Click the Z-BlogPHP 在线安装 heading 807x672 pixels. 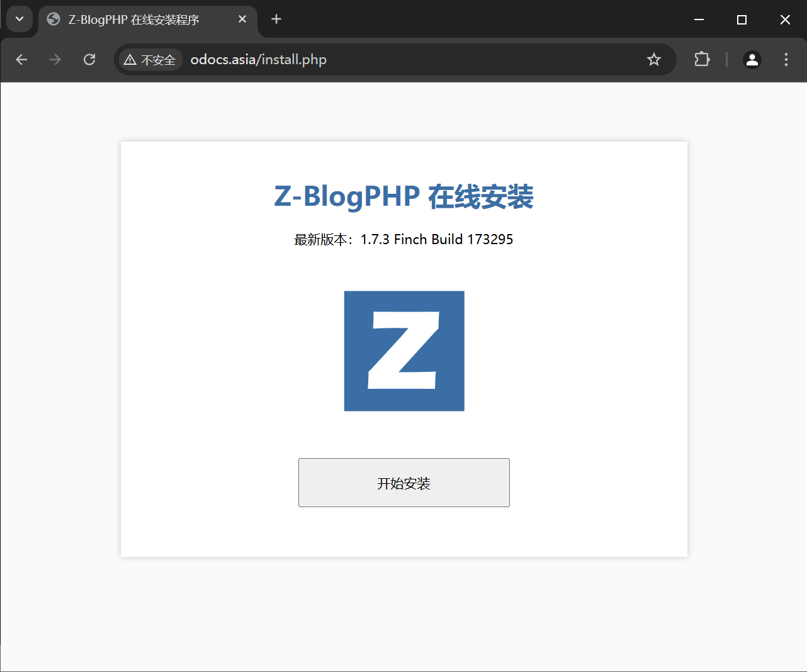pos(403,196)
